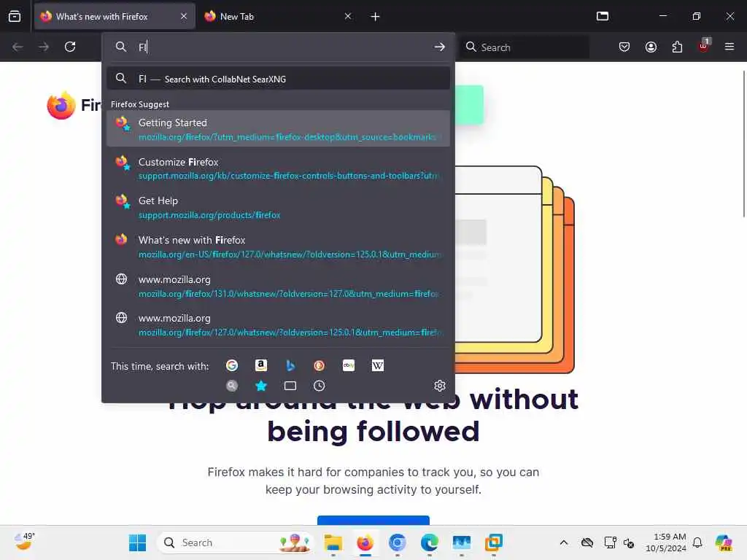Open the clock showing 1:59 AM
Screen dimensions: 747x560
(x=666, y=542)
